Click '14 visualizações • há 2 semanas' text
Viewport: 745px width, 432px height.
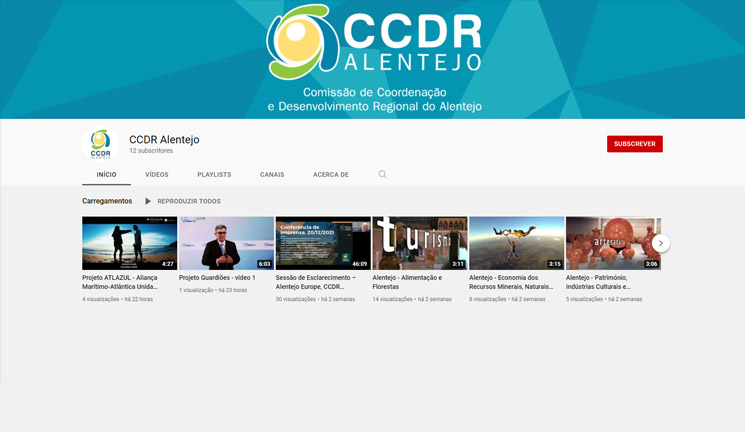[x=412, y=299]
